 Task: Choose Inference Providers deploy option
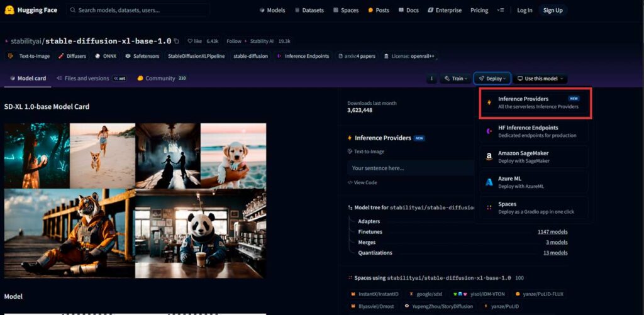point(536,102)
